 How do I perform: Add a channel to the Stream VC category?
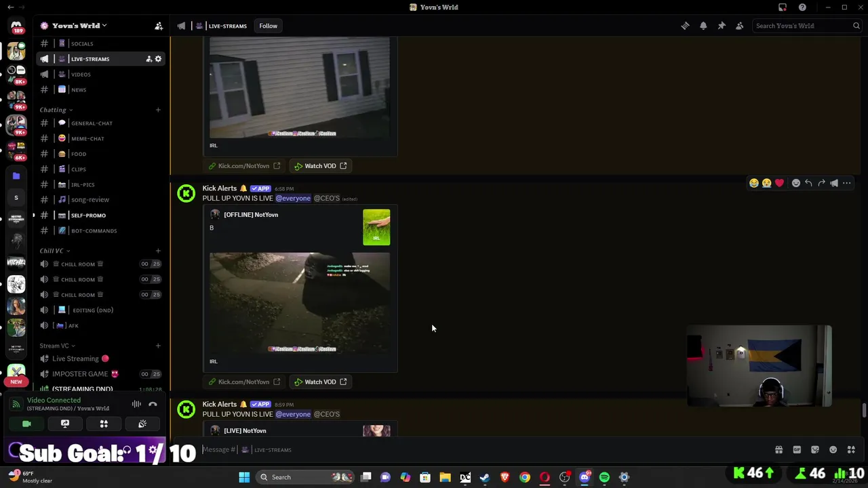point(158,346)
